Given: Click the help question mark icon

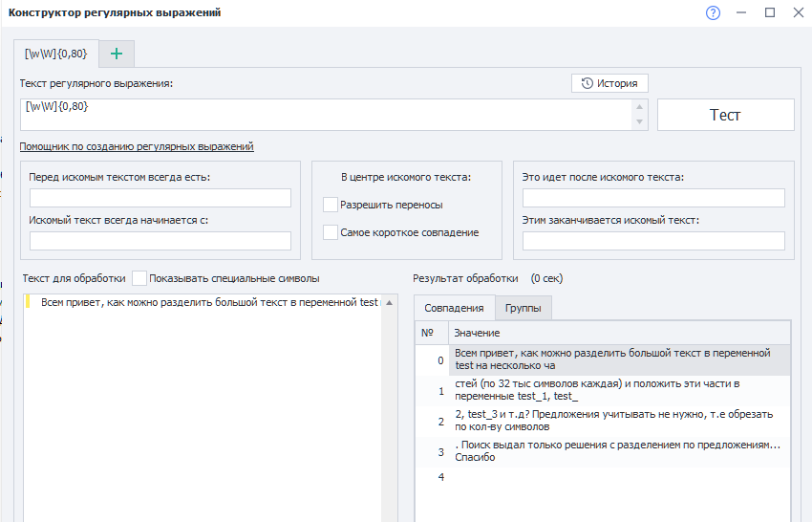Looking at the screenshot, I should pos(713,12).
